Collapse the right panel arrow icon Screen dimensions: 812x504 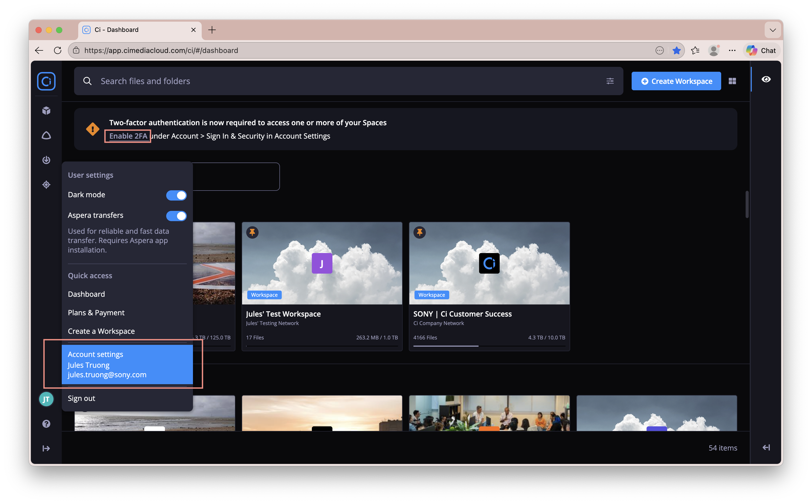point(766,448)
